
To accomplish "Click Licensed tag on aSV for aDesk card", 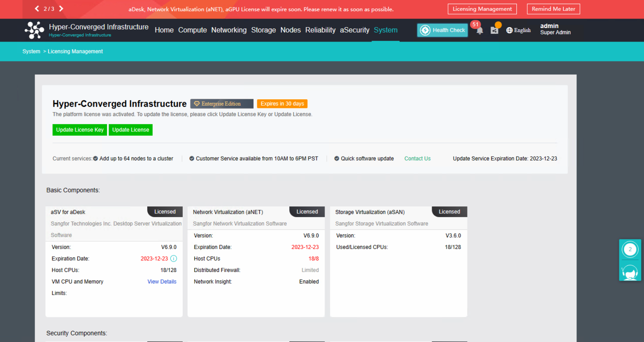I will click(165, 212).
